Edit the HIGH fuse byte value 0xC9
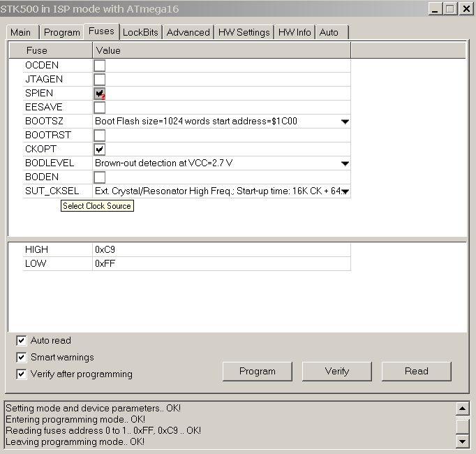The width and height of the screenshot is (476, 454). (222, 250)
